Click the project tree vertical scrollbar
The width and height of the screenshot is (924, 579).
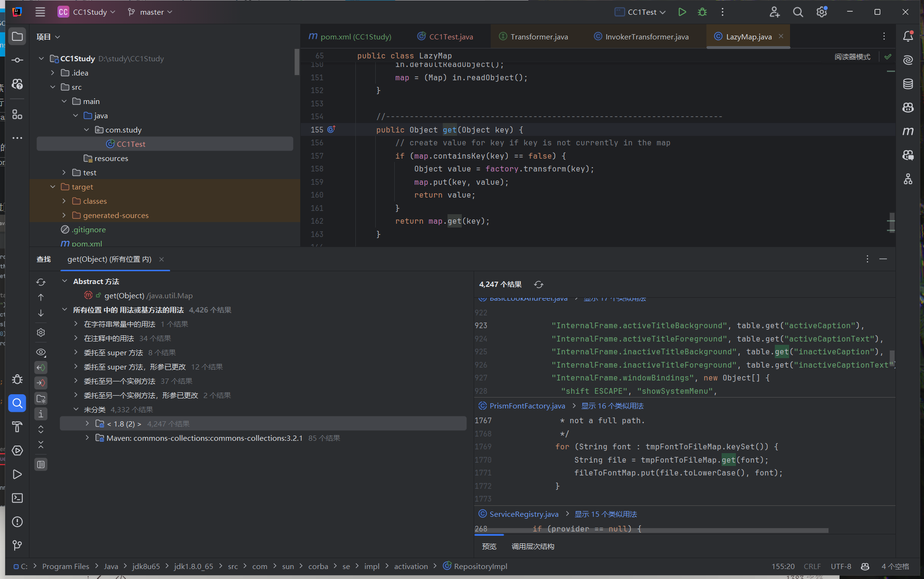point(296,62)
